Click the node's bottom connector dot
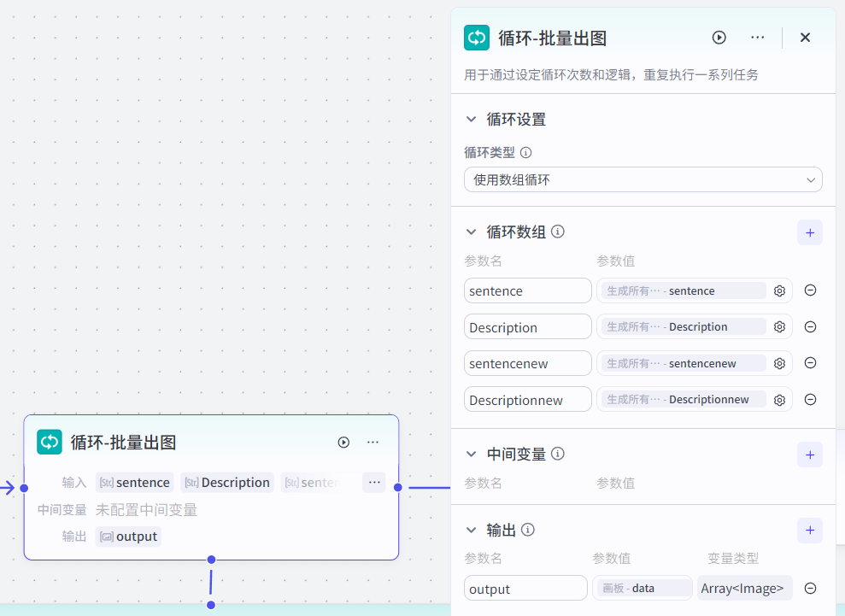Screen dimensions: 845x616 211,560
